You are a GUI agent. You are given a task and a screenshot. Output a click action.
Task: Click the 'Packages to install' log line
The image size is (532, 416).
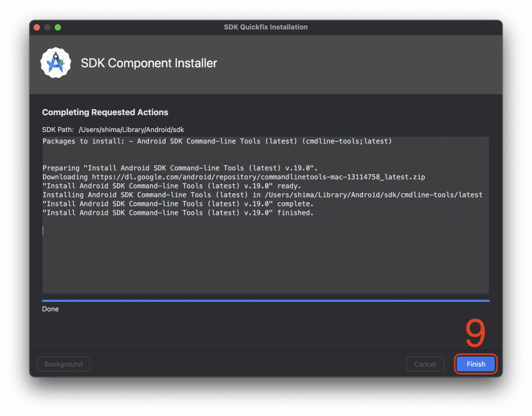(x=217, y=141)
